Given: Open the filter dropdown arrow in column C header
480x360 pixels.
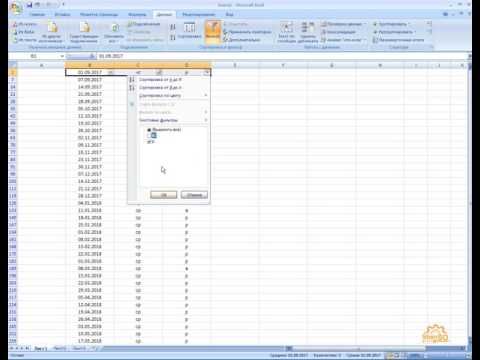Looking at the screenshot, I should pos(159,72).
